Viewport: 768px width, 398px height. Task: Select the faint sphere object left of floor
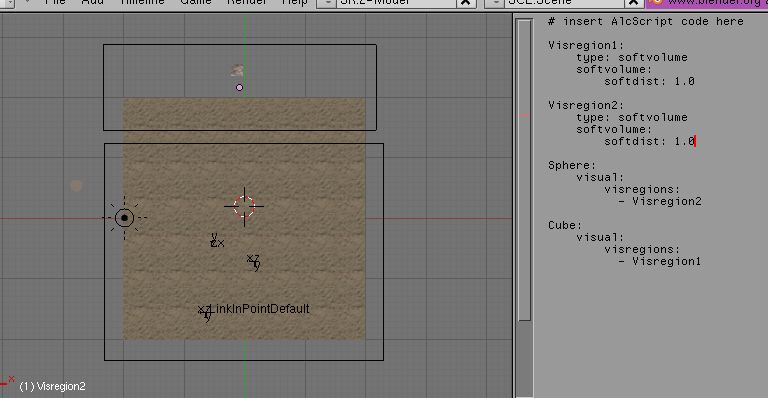(76, 186)
